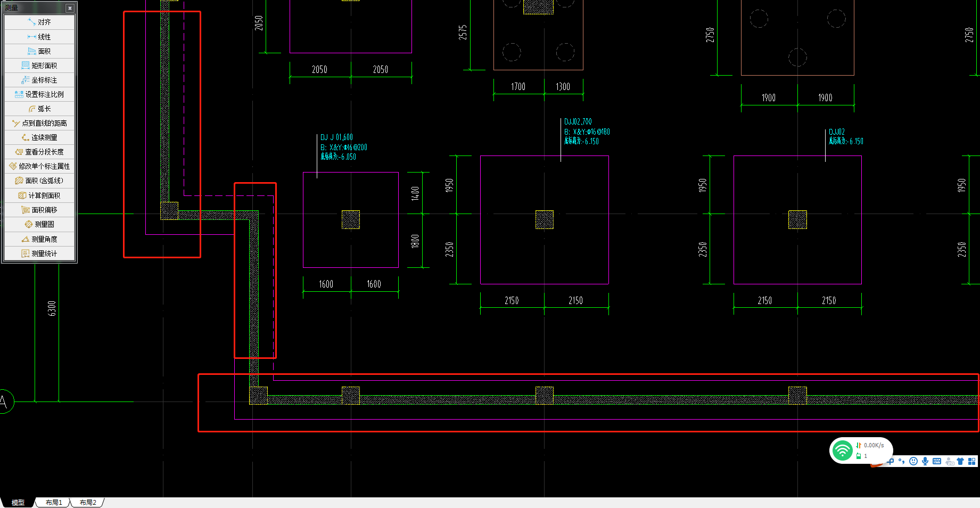Click the hatched column inside DJ J 01 footing
980x508 pixels.
[351, 219]
